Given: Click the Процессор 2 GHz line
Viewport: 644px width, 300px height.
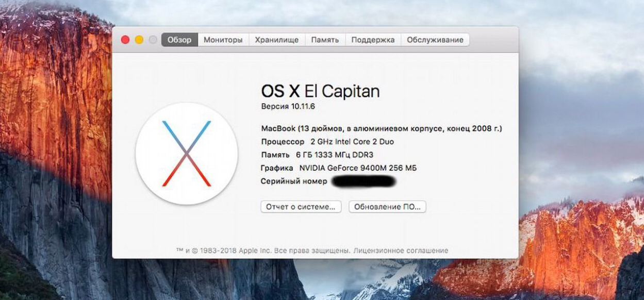Looking at the screenshot, I should pyautogui.click(x=328, y=141).
